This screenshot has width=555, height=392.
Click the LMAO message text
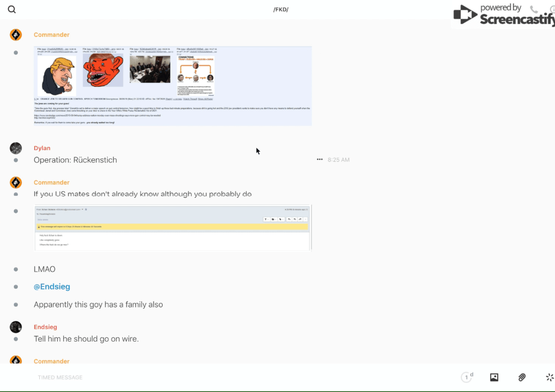[44, 269]
